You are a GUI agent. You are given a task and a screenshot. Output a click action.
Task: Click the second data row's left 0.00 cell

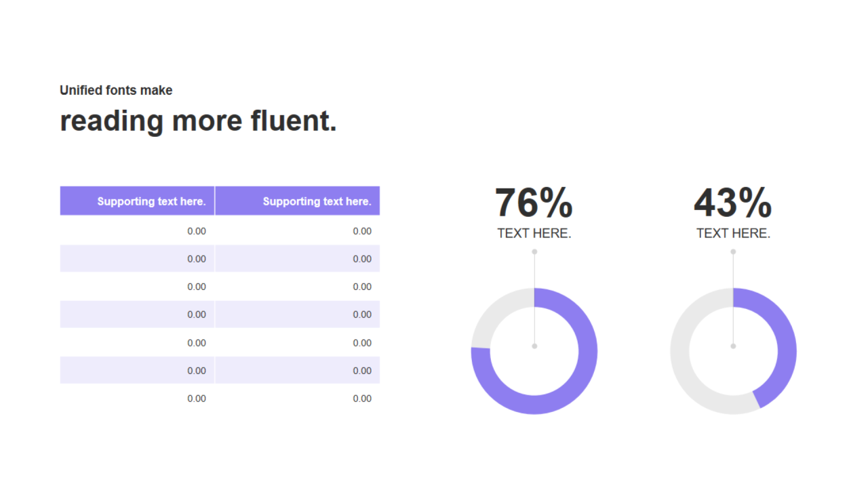click(196, 259)
